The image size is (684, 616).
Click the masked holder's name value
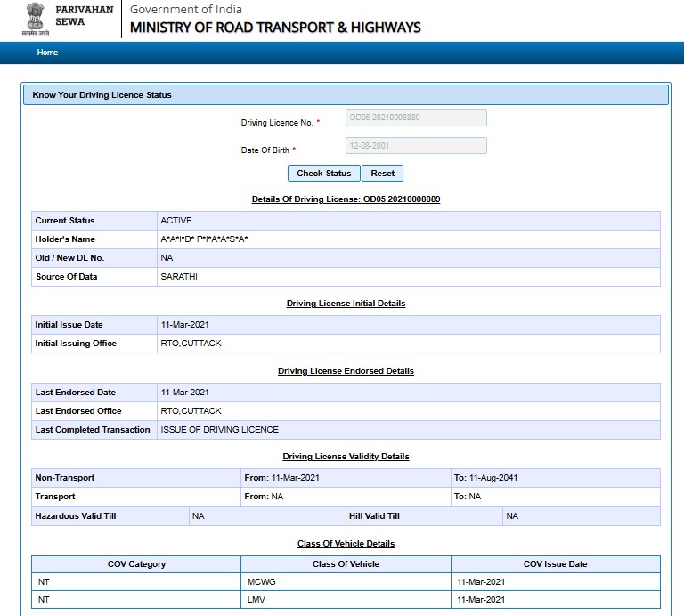(x=204, y=239)
